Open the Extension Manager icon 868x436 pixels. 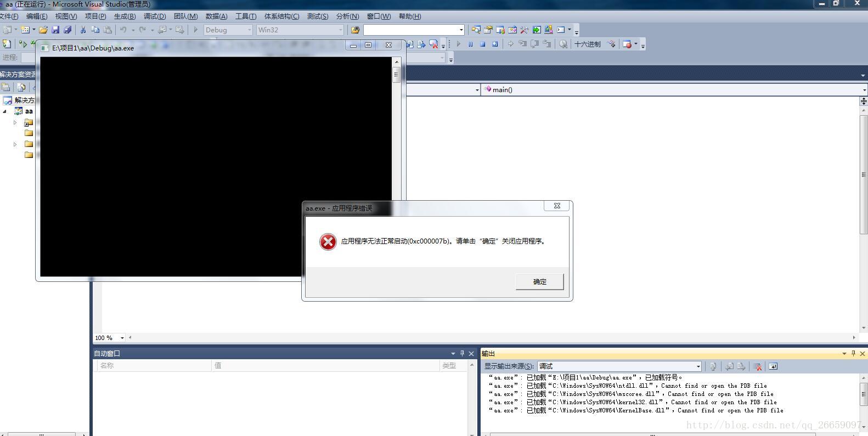[548, 30]
